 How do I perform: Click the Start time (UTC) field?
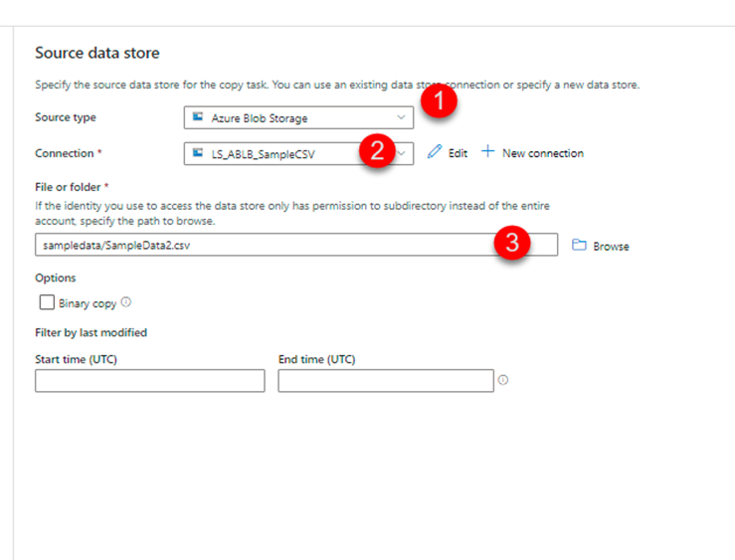(x=150, y=381)
